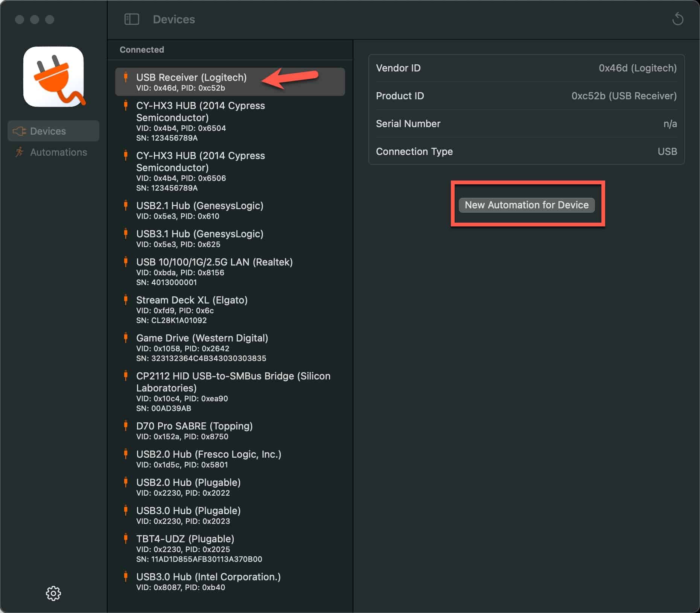
Task: Click the plug icon next to Intel USB3.0 Hub
Action: (x=126, y=577)
